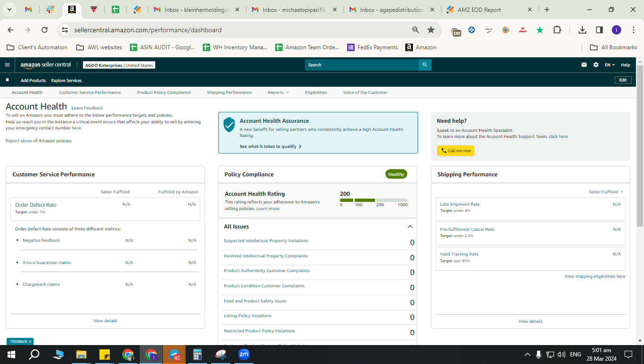Open Telegram from the taskbar
The image size is (644, 364).
(x=174, y=354)
